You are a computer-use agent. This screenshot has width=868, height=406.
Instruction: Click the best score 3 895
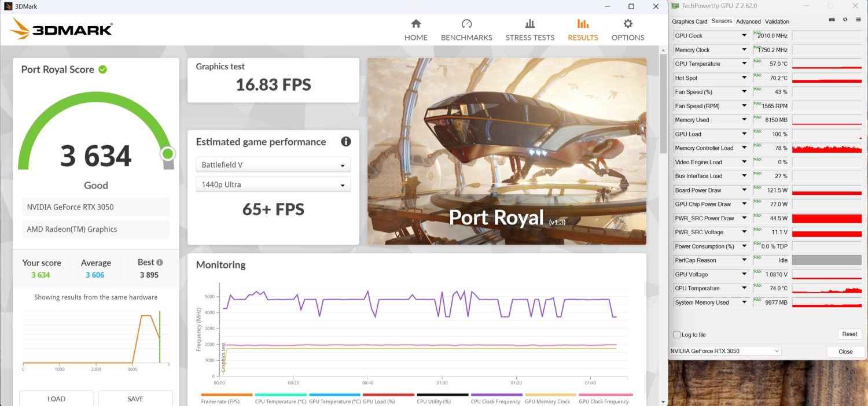pyautogui.click(x=149, y=275)
